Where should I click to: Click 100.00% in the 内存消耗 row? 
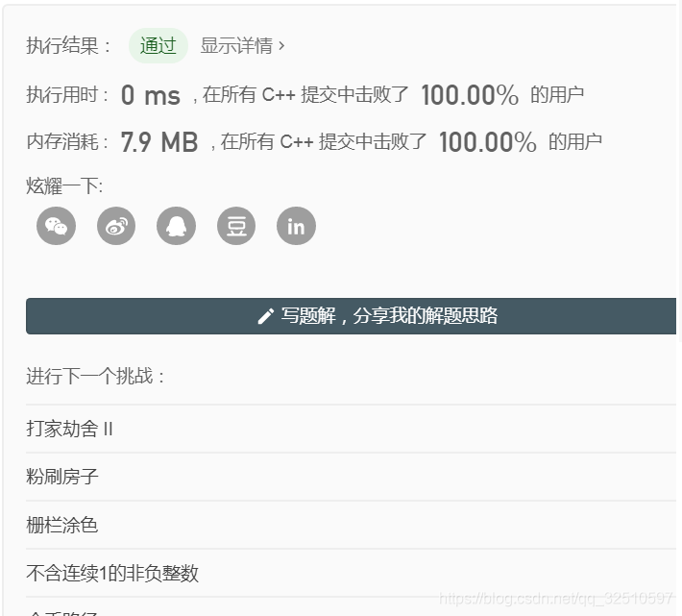(x=488, y=142)
